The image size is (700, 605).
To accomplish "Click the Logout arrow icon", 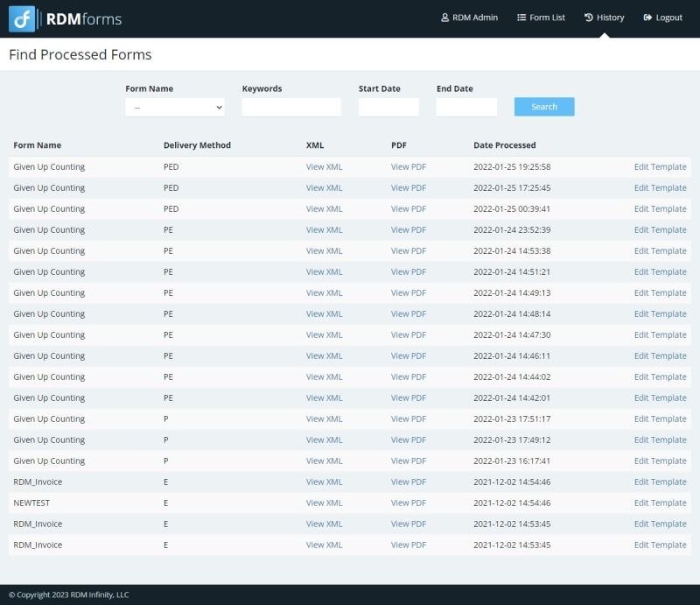I will tap(647, 17).
